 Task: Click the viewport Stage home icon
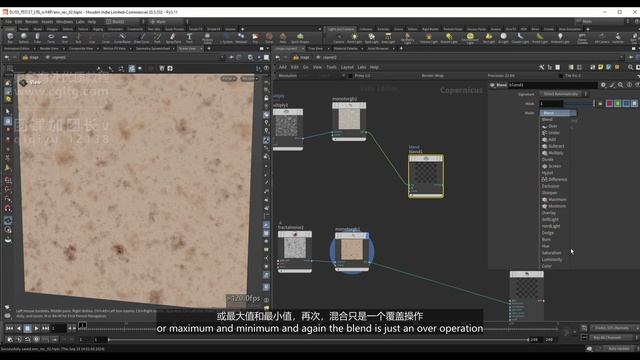click(26, 58)
